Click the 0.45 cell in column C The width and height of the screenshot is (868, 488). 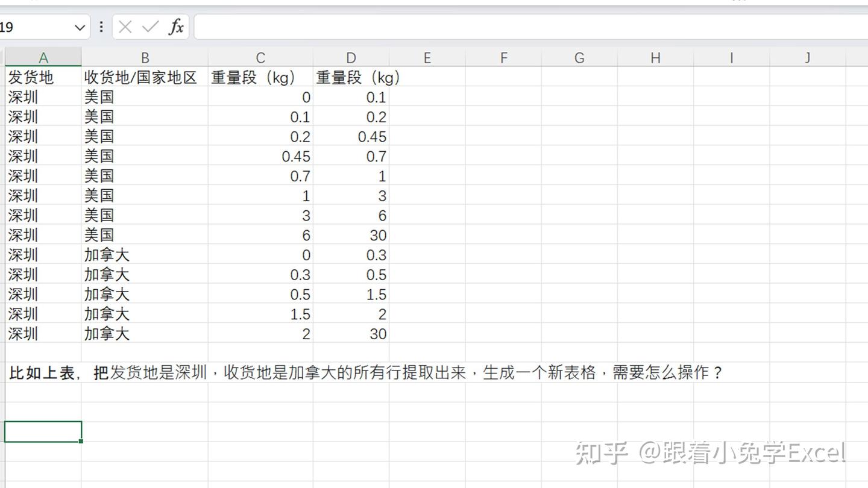[x=260, y=156]
